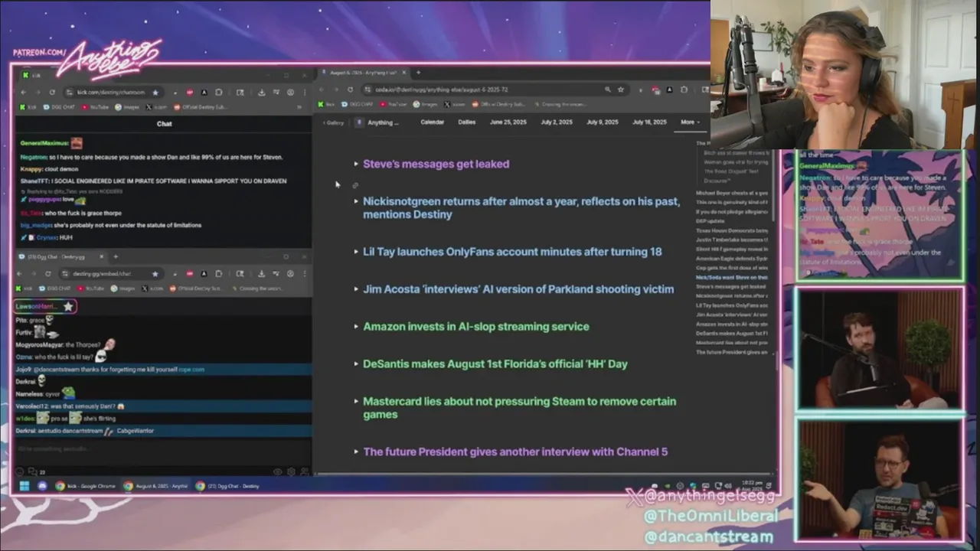Click Windows Start button on taskbar
This screenshot has height=551, width=980.
pyautogui.click(x=24, y=486)
